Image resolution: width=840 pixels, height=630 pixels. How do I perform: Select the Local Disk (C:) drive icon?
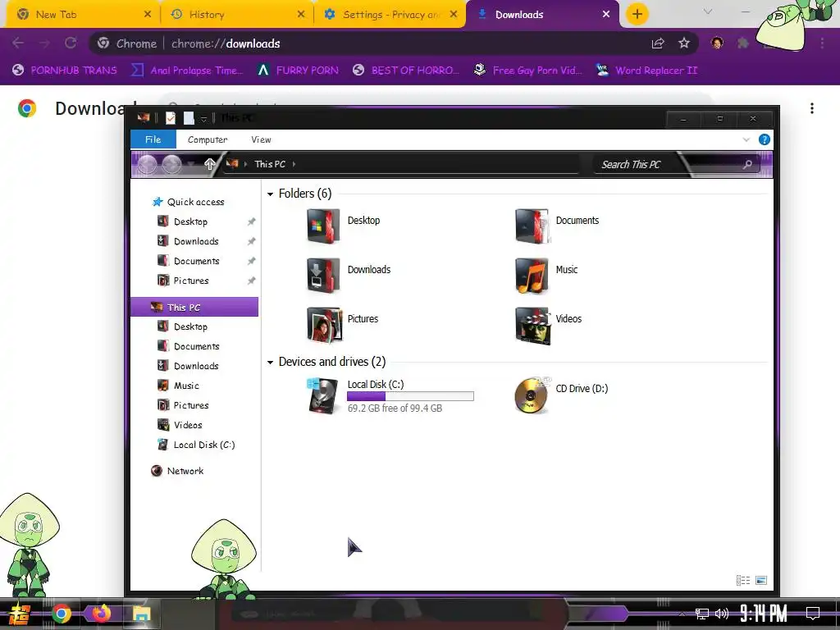[x=323, y=396]
